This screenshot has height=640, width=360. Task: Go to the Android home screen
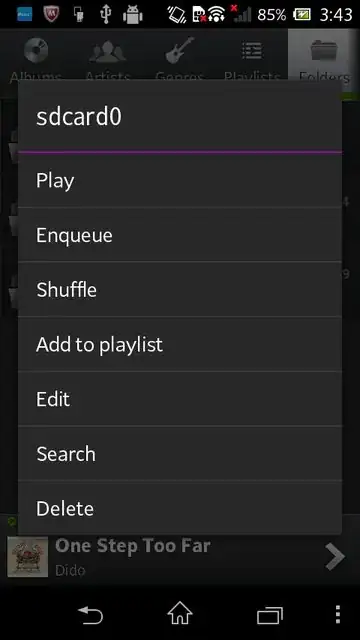[180, 613]
